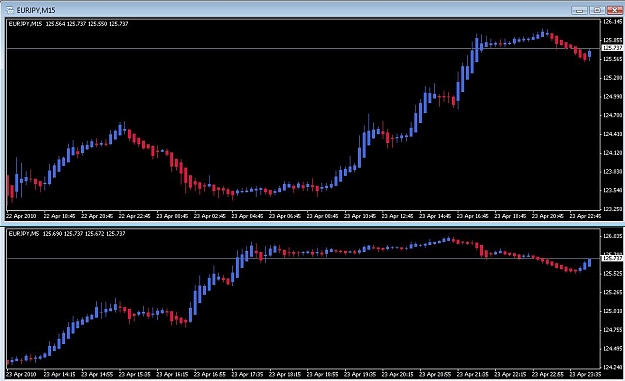625x381 pixels.
Task: Click the 126.145 price axis label
Action: pyautogui.click(x=613, y=22)
